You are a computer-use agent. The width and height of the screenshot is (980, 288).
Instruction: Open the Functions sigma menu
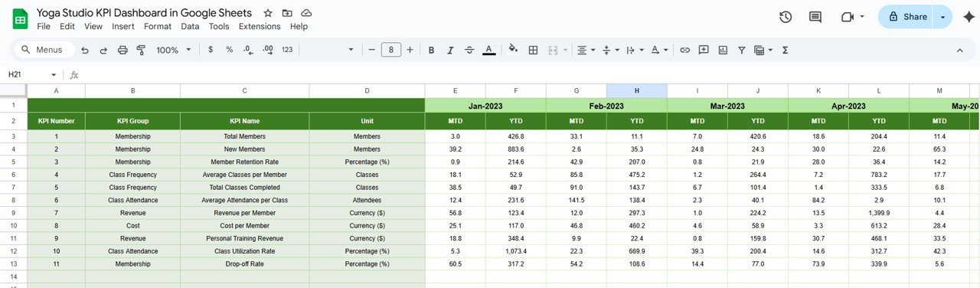coord(785,50)
